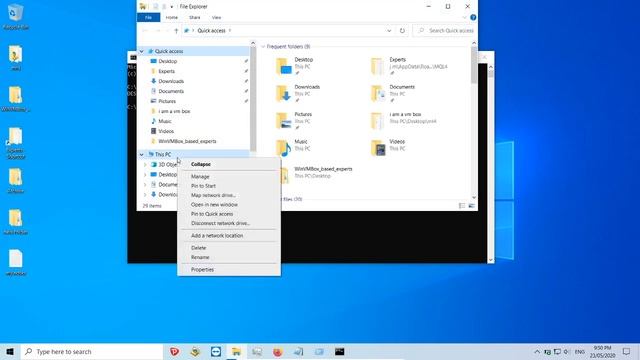Open the address bar history dropdown
Image resolution: width=640 pixels, height=360 pixels.
pos(389,31)
